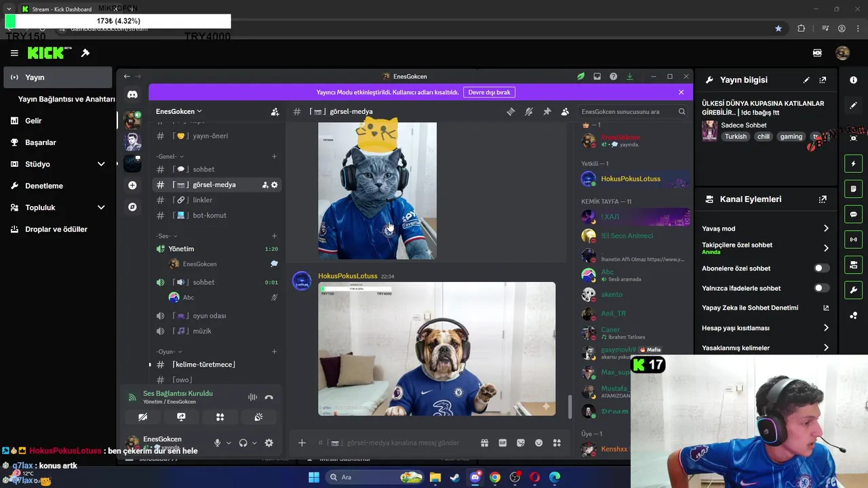Open soundboard button in voice panel

[x=258, y=417]
